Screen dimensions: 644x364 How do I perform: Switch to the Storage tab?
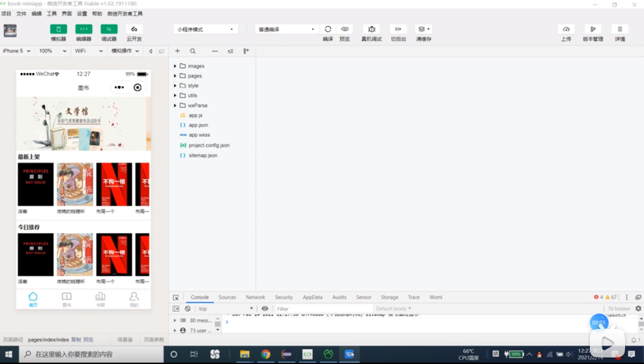389,297
